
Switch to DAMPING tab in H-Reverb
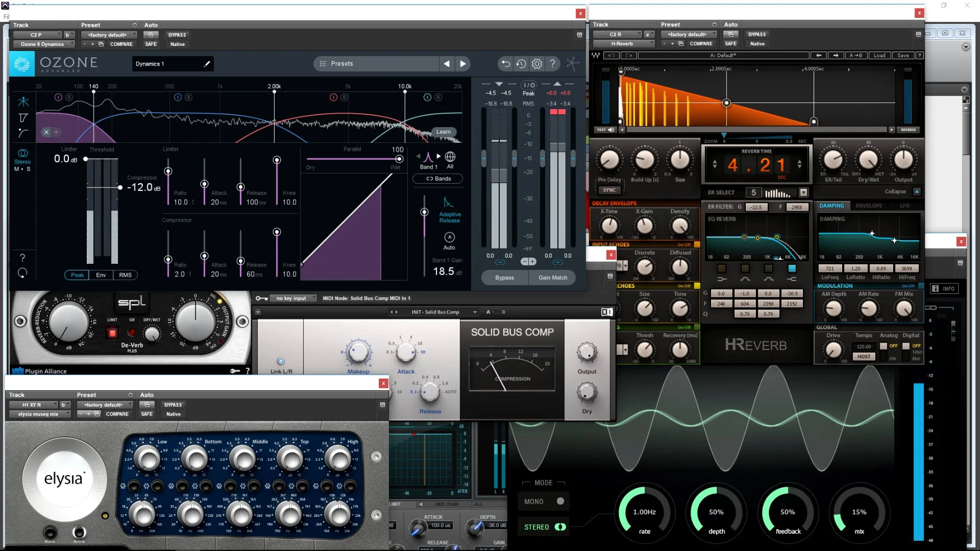coord(832,206)
